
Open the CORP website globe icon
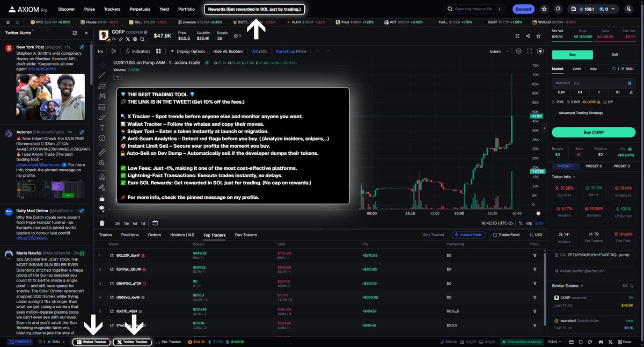click(135, 39)
